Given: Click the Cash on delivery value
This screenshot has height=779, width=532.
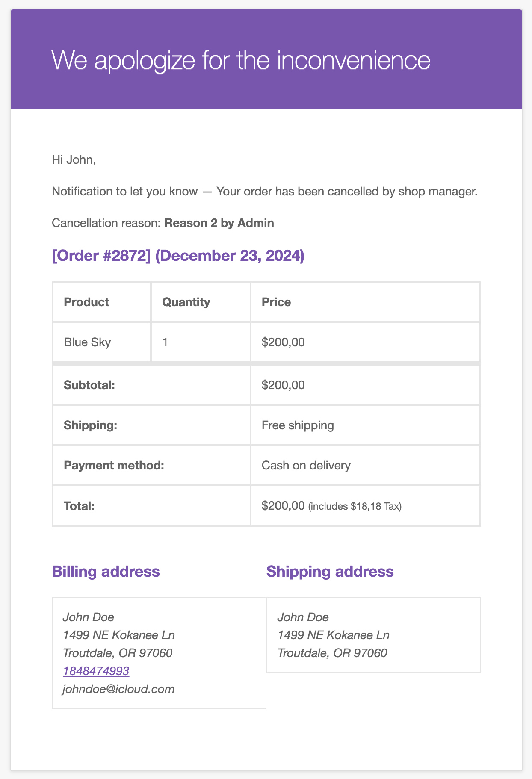Looking at the screenshot, I should [306, 465].
